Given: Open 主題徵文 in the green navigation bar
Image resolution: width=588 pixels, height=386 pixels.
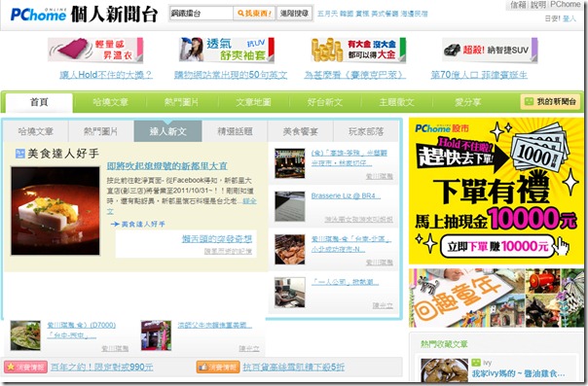Looking at the screenshot, I should [x=396, y=102].
